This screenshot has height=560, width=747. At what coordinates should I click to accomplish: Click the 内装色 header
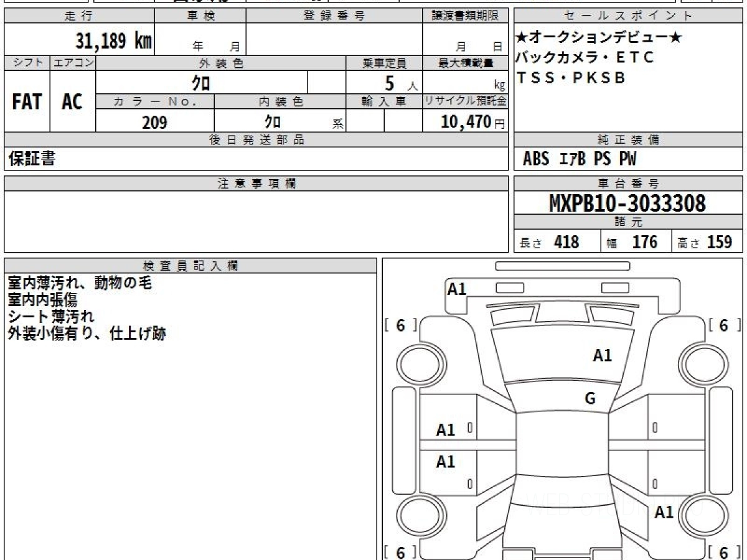(x=280, y=101)
